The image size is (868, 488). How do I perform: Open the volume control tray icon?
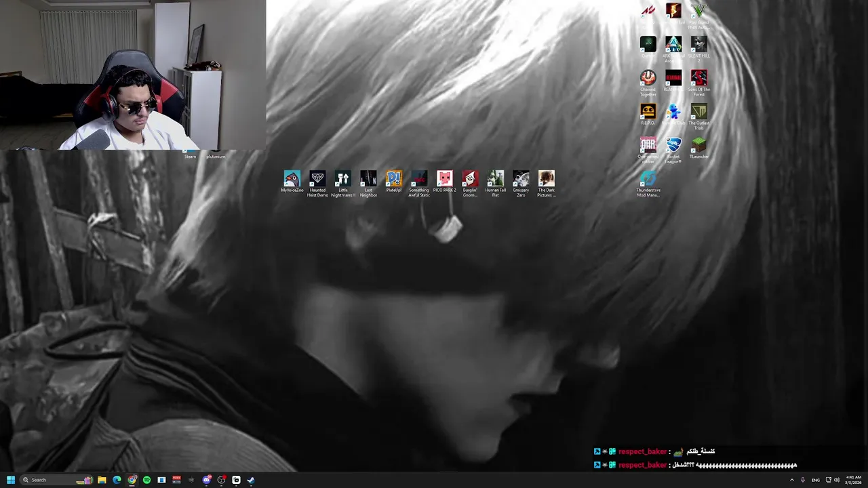coord(837,480)
